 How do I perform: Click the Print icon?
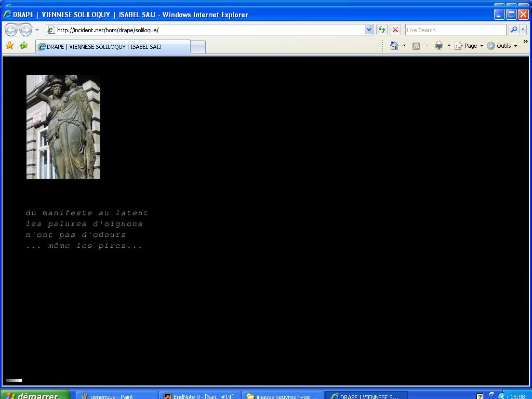438,46
